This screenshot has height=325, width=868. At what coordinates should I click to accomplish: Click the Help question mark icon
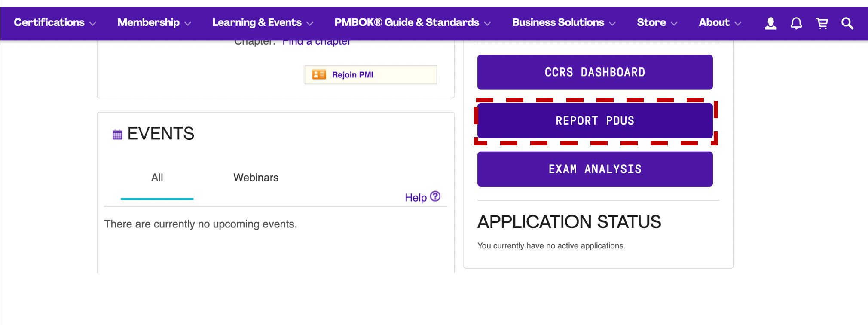(x=435, y=196)
